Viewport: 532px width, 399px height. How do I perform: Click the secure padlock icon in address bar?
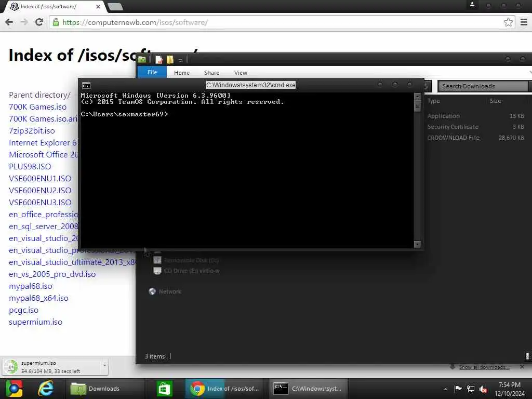tap(56, 22)
